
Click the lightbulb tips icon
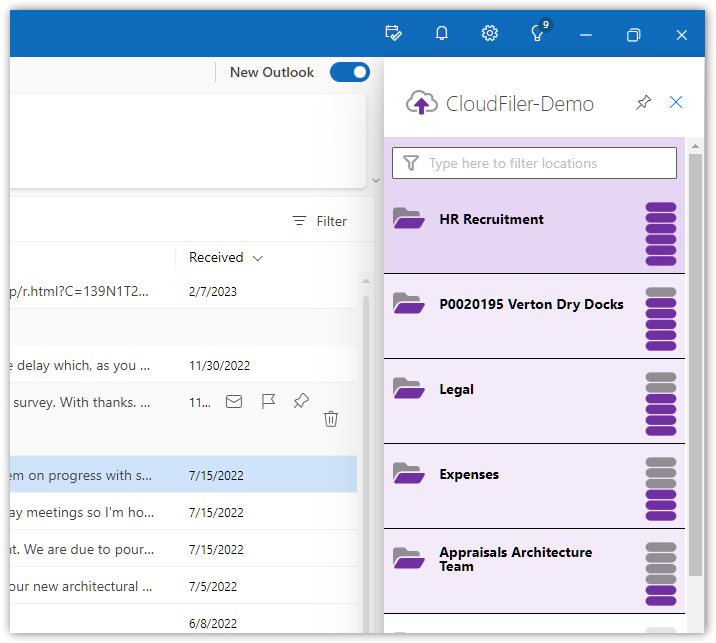click(x=537, y=34)
